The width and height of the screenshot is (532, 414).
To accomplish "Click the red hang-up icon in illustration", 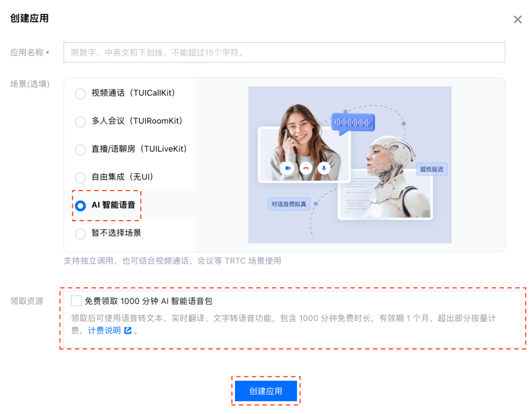I will (x=306, y=168).
